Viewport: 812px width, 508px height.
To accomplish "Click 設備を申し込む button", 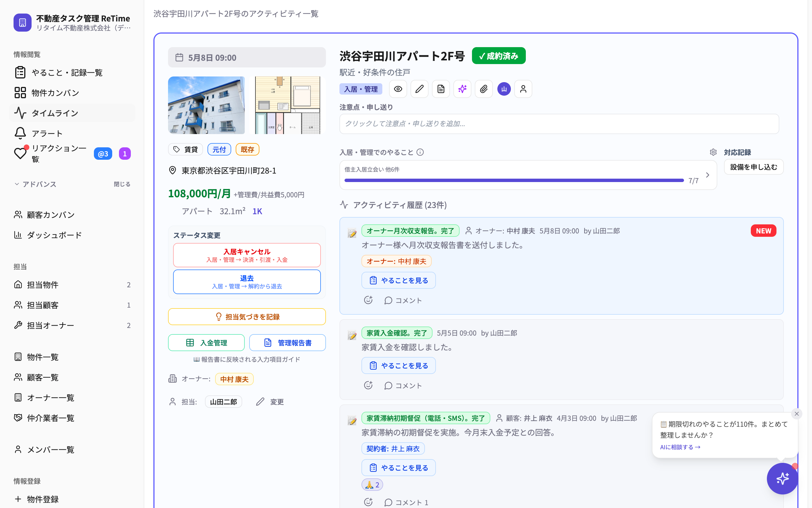I will (x=754, y=167).
